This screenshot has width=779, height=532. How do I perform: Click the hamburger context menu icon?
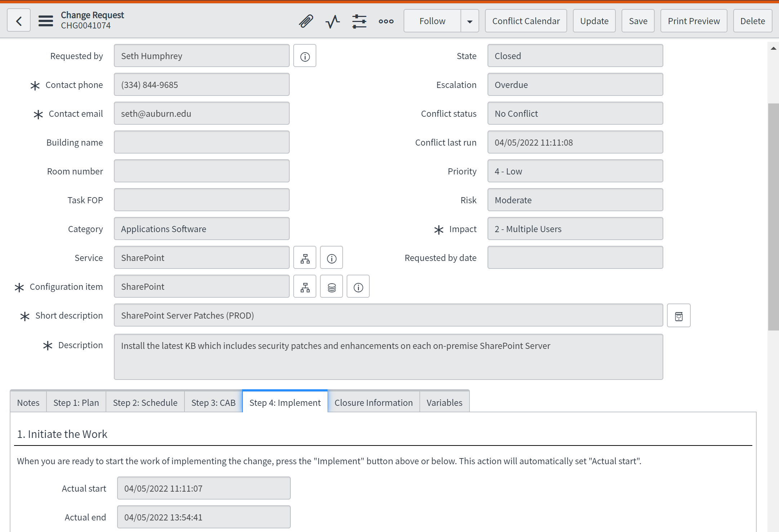(46, 21)
